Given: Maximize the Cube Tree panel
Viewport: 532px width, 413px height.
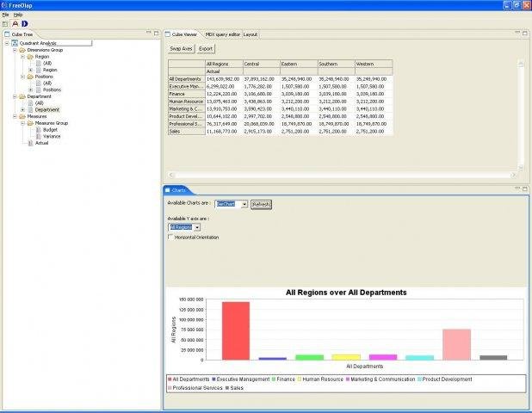Looking at the screenshot, I should (156, 34).
